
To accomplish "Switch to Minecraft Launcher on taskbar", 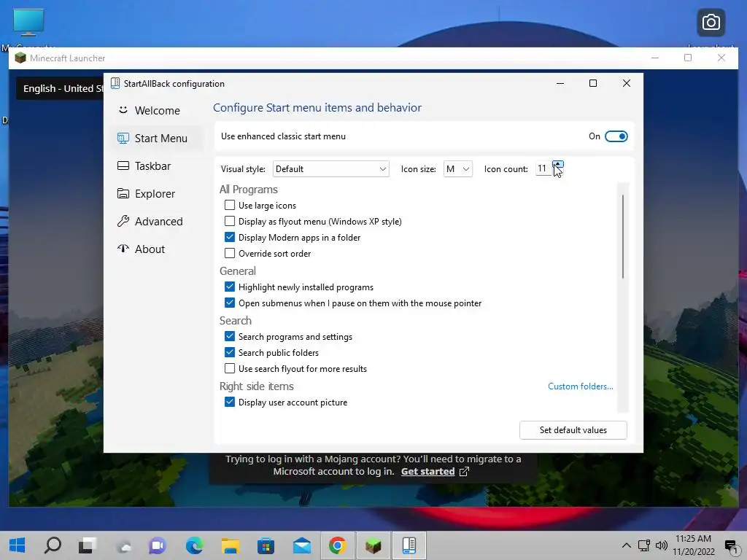I will tap(373, 545).
